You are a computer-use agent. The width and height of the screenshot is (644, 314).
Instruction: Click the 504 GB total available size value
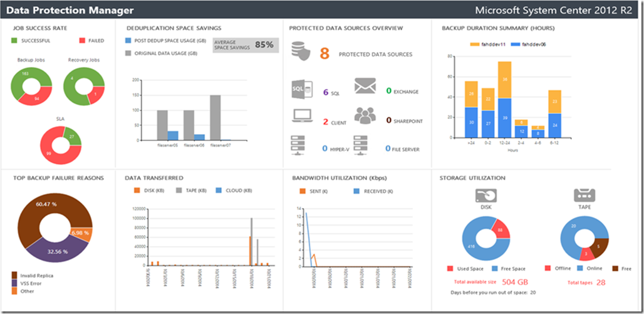[x=516, y=282]
